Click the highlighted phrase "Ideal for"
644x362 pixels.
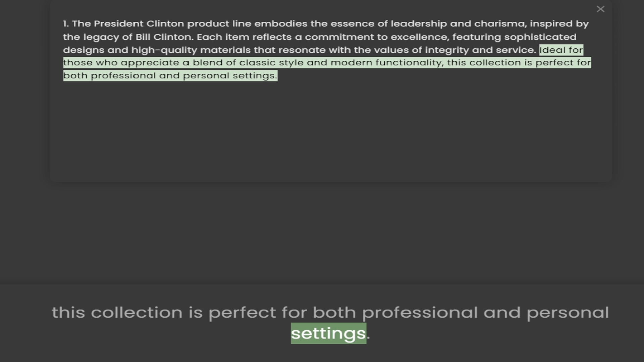coord(561,50)
